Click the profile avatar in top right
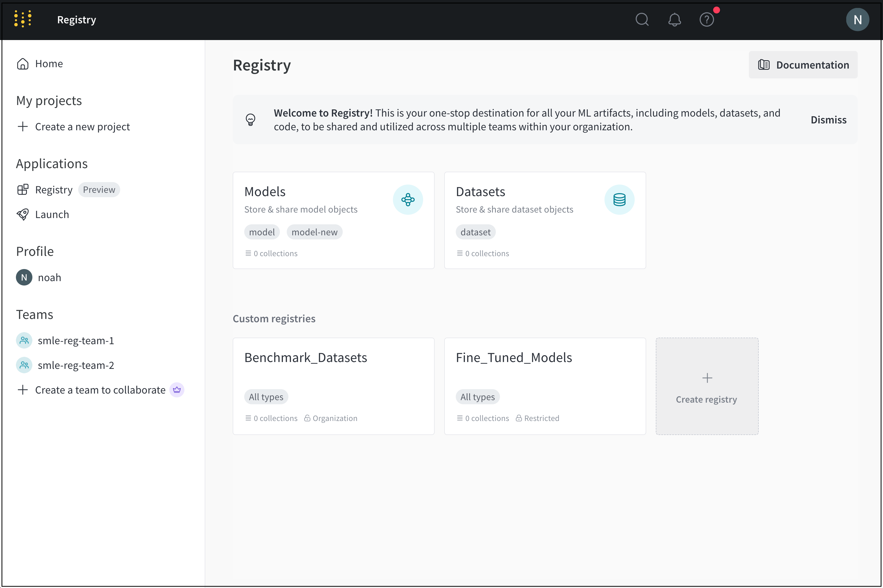Image resolution: width=883 pixels, height=588 pixels. tap(857, 19)
